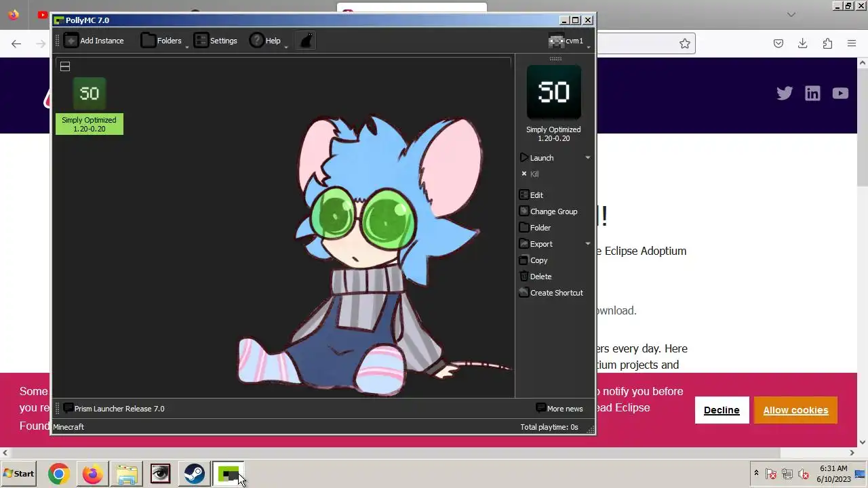The height and width of the screenshot is (488, 868).
Task: Delete the selected instance
Action: (x=536, y=277)
